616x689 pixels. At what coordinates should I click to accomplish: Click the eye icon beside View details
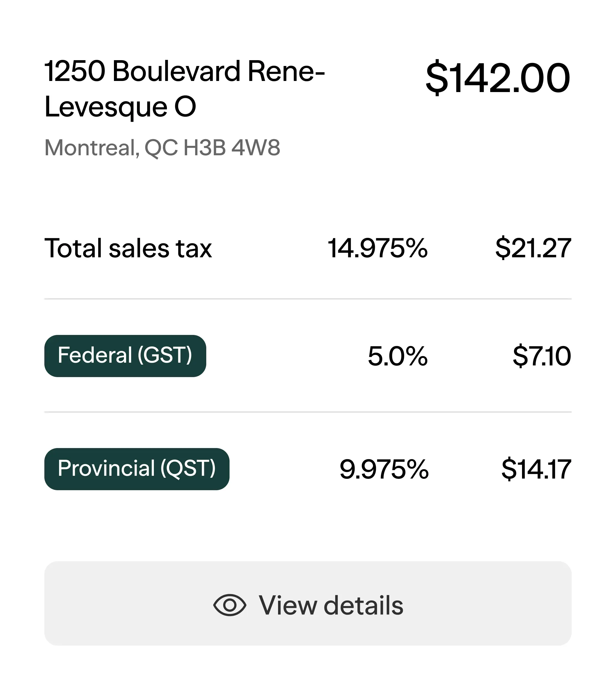pos(230,605)
